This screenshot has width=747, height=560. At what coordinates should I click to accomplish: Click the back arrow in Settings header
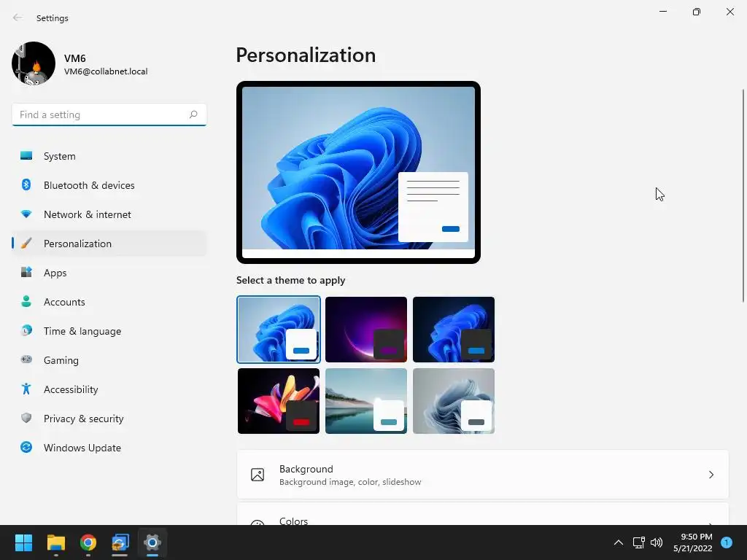click(18, 17)
